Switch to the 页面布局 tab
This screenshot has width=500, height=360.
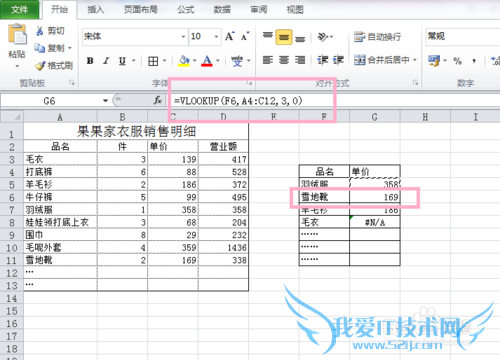point(141,9)
